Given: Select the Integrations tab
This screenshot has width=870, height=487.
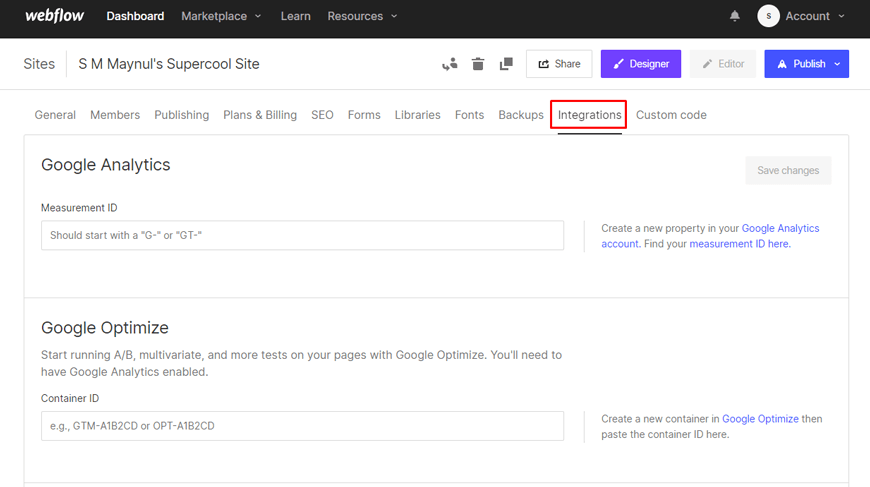Looking at the screenshot, I should click(589, 115).
